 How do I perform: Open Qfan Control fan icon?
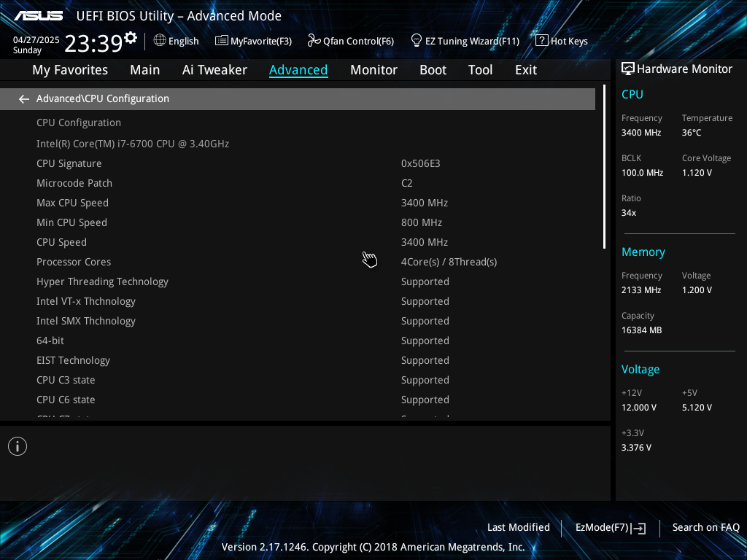pyautogui.click(x=314, y=41)
